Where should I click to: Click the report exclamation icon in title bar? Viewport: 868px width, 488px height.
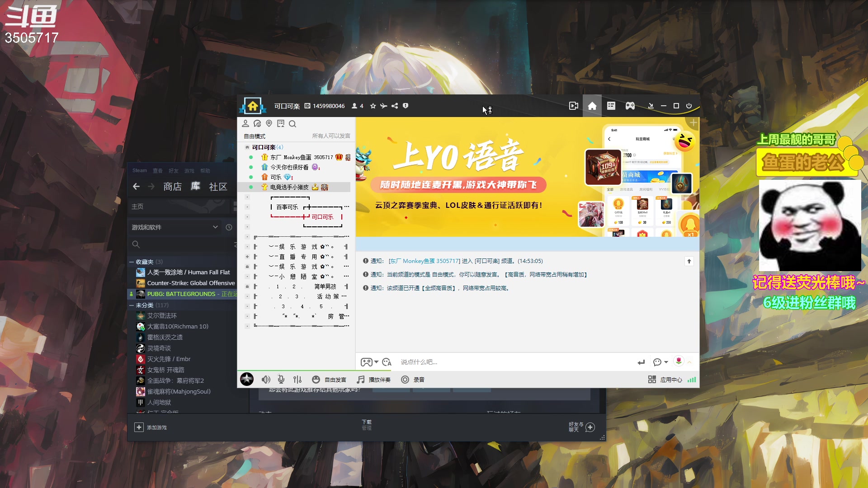click(406, 106)
